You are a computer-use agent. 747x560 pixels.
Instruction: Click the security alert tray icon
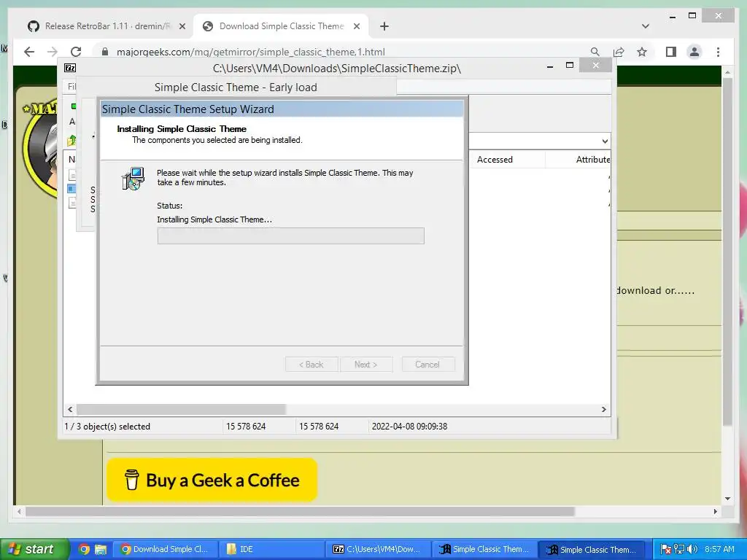[x=666, y=550]
